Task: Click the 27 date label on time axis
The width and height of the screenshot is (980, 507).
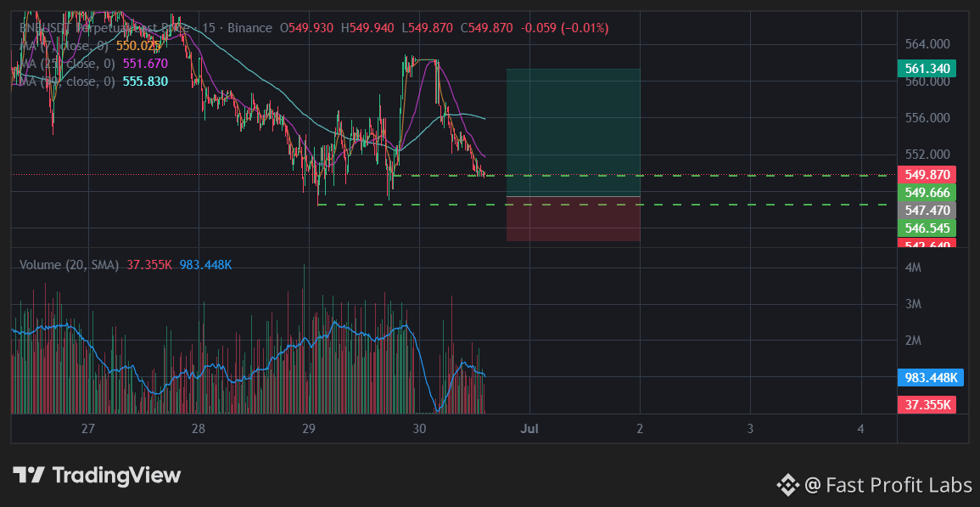Action: 87,429
